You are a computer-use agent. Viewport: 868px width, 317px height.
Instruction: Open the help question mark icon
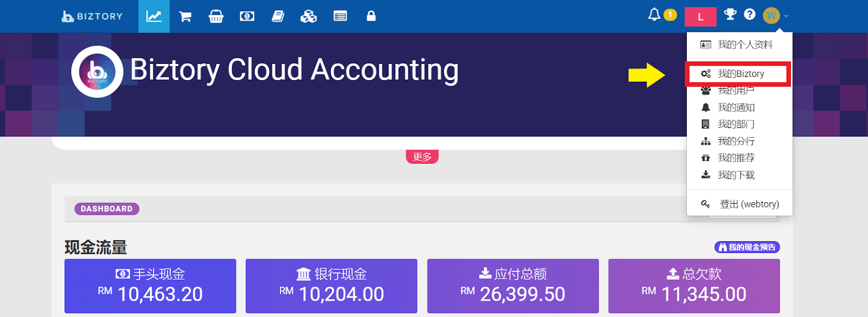[x=750, y=15]
